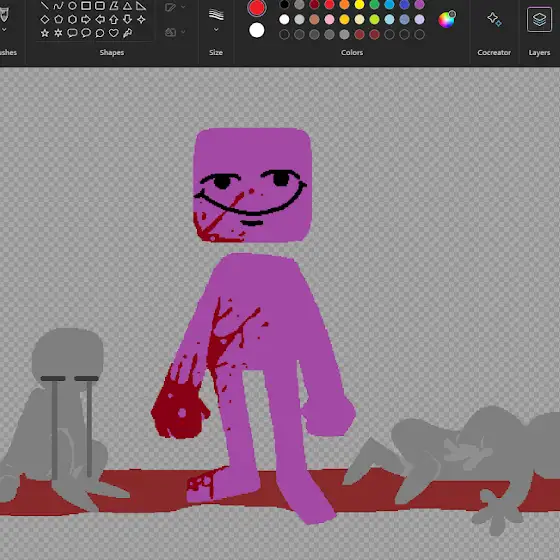Screen dimensions: 560x560
Task: Choose the right triangle shape
Action: tap(141, 6)
